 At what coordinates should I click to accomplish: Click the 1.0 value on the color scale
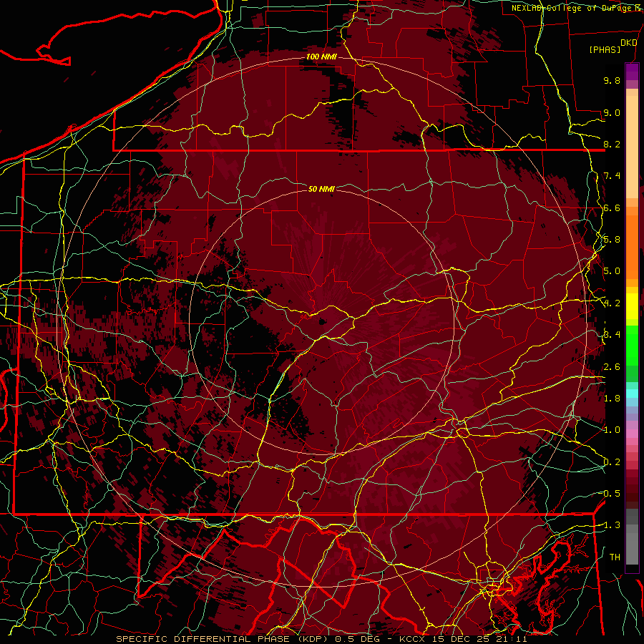click(x=612, y=430)
